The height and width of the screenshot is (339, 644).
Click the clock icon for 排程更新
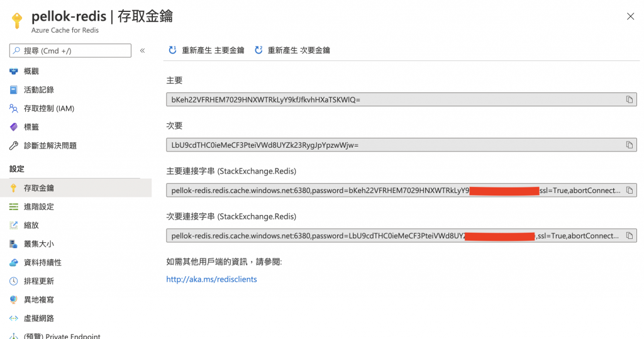coord(14,281)
